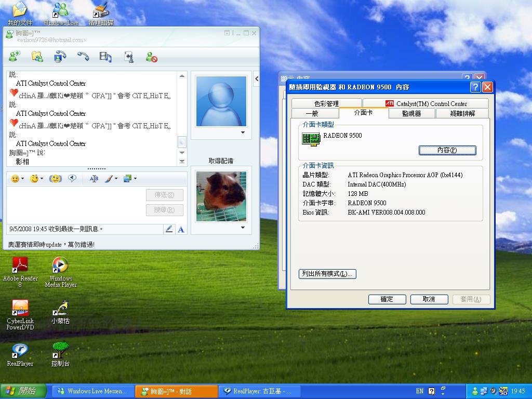Click the voice clip icon
Screen dimensions: 532x399
click(x=72, y=179)
